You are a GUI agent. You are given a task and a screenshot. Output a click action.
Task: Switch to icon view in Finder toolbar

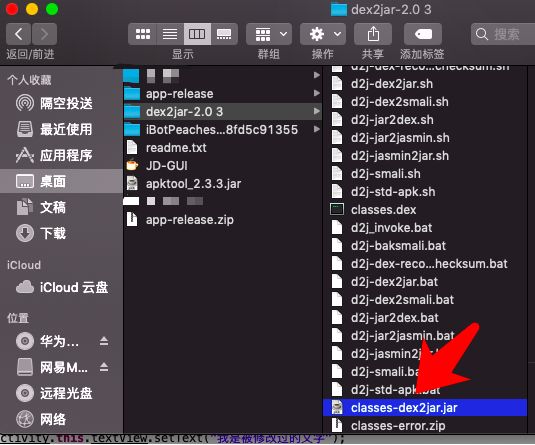tap(143, 34)
